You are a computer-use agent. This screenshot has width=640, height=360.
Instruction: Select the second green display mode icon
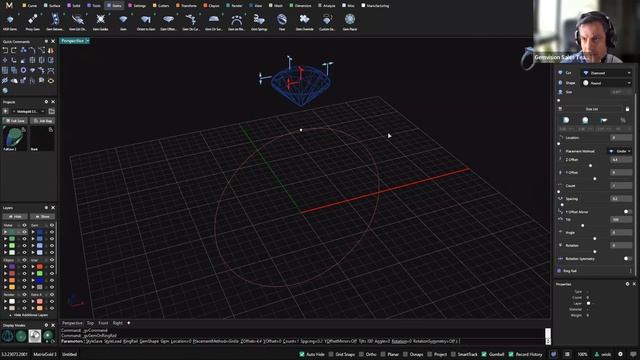pos(21,336)
